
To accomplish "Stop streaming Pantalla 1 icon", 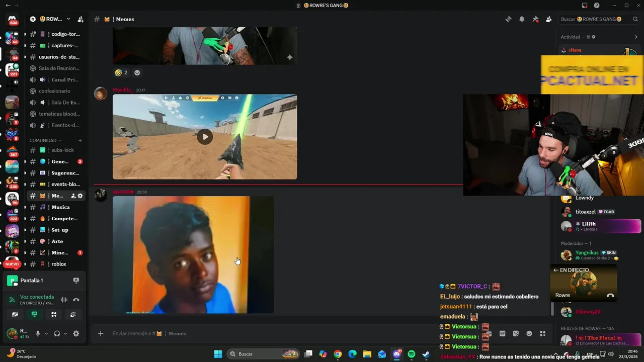I will [x=76, y=281].
